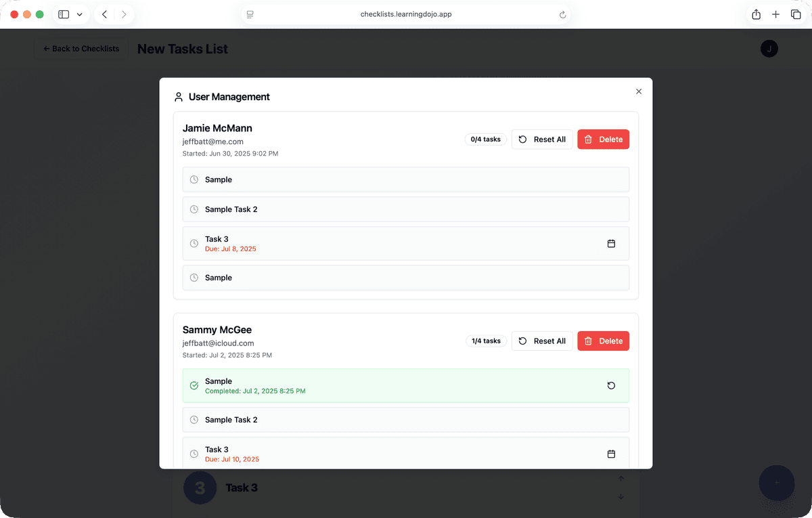Delete user Sammy McGee
812x518 pixels.
(x=603, y=341)
